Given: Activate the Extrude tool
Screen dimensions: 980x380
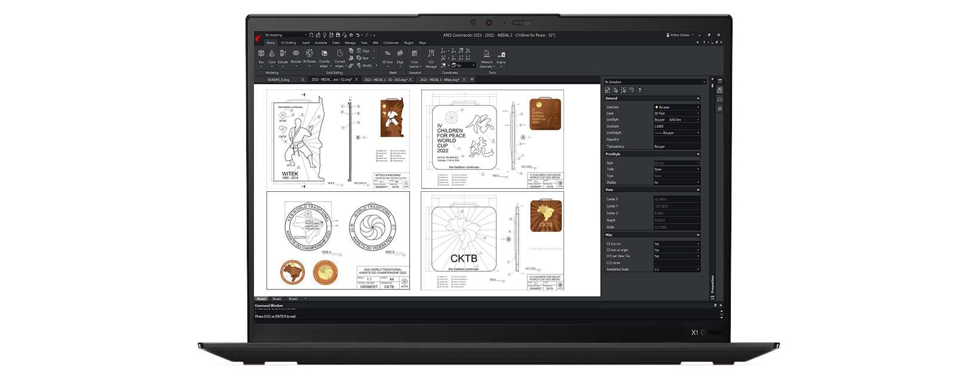Looking at the screenshot, I should (x=283, y=57).
